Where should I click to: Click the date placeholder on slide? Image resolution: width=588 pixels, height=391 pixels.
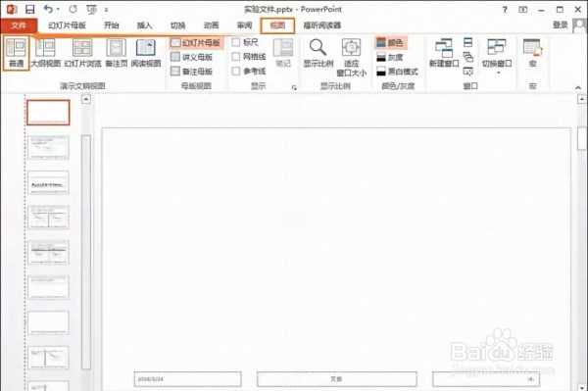coord(187,379)
